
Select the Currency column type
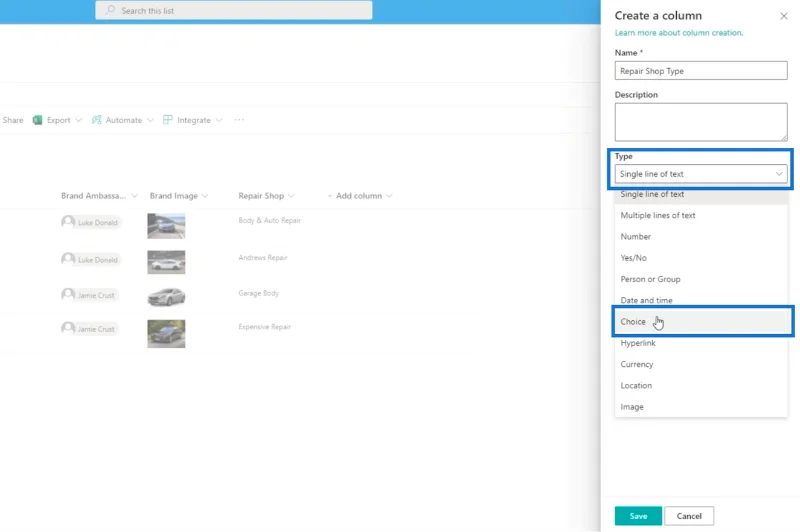click(x=701, y=364)
